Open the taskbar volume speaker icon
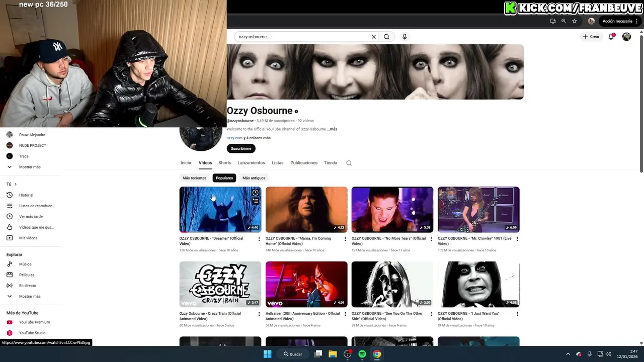Image resolution: width=644 pixels, height=362 pixels. tap(608, 354)
